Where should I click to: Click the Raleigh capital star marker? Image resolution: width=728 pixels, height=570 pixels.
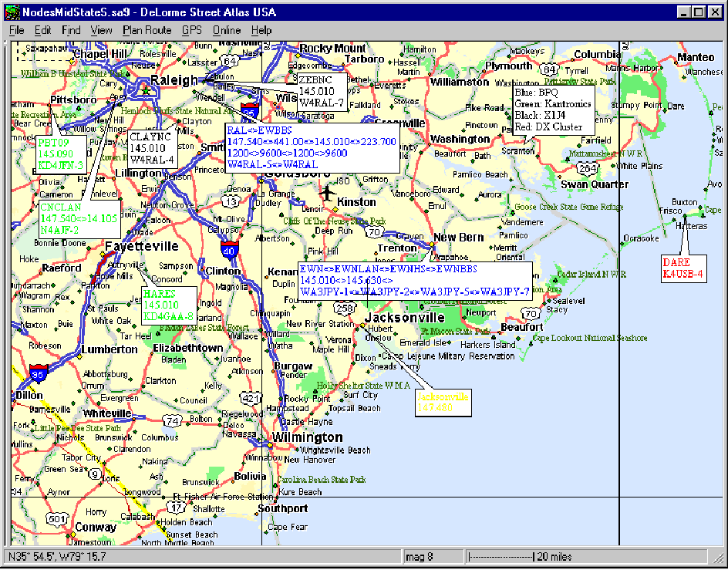tap(146, 90)
